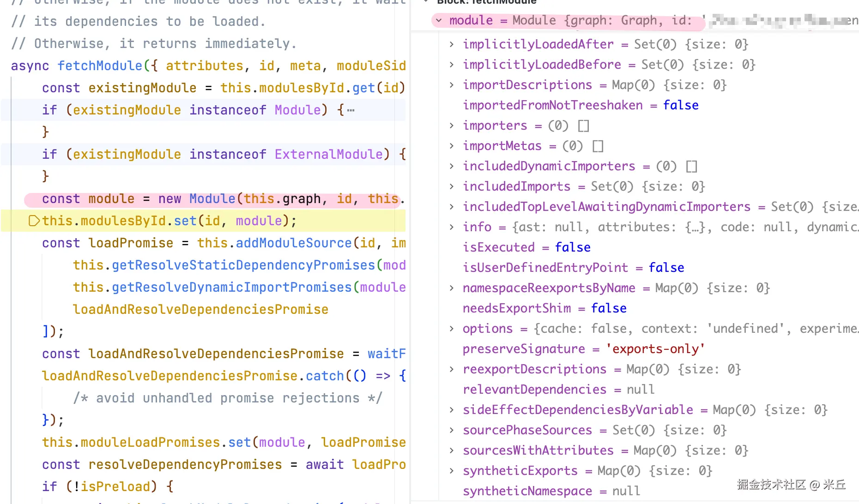Click existingModule declaration in code
Screen dimensions: 859x504
[x=142, y=88]
